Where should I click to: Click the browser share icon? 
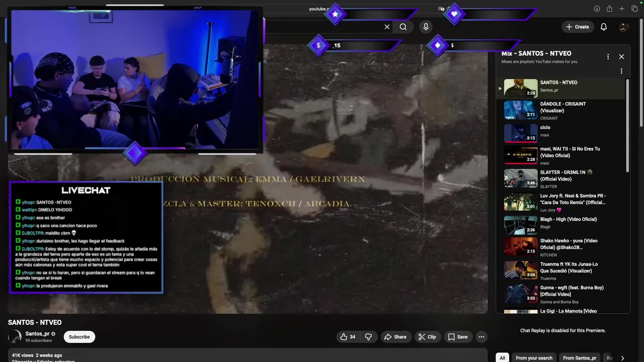click(x=609, y=9)
